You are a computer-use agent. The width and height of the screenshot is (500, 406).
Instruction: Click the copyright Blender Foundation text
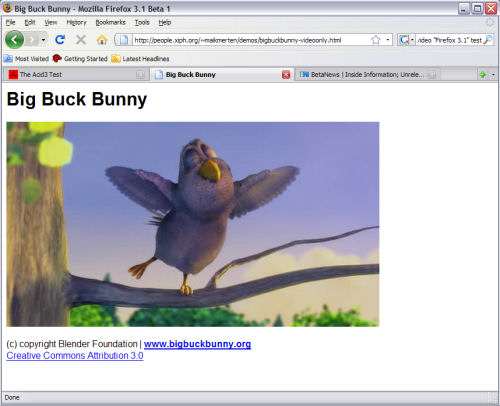tap(72, 344)
